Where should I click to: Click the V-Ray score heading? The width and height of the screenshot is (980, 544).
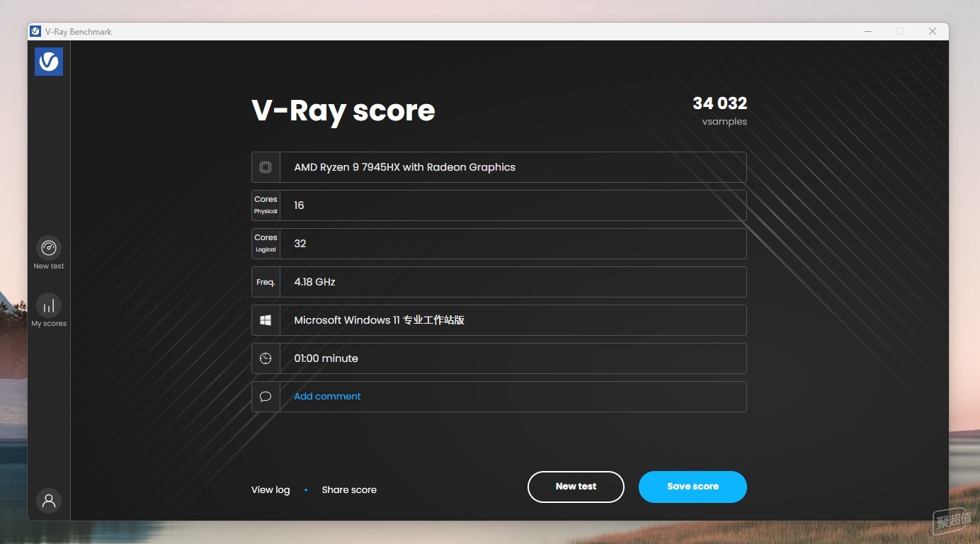[343, 110]
